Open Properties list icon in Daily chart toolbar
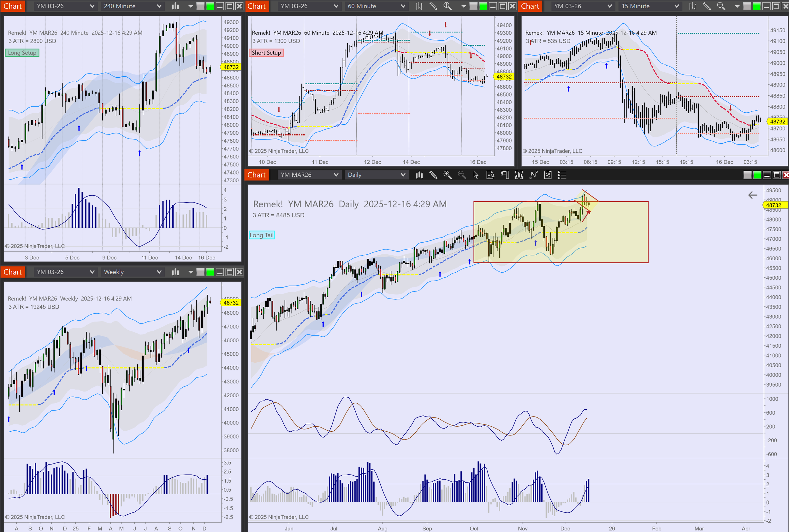789x532 pixels. point(562,175)
